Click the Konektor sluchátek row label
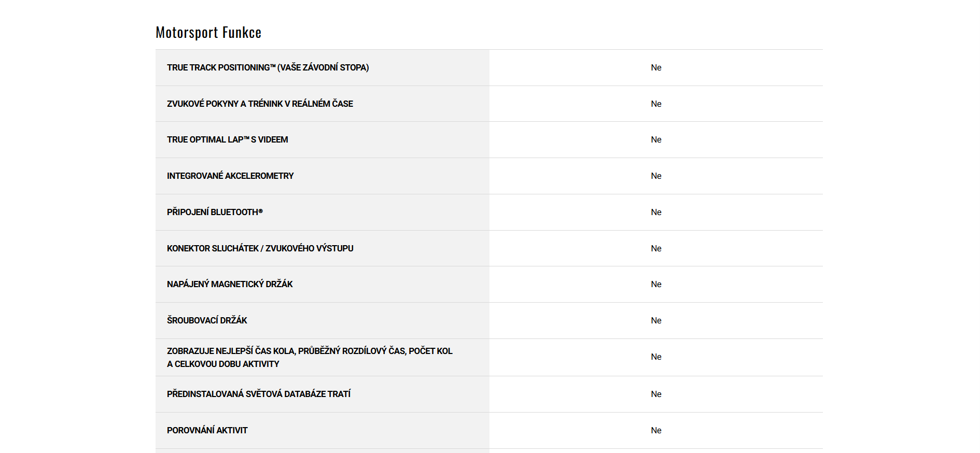Image resolution: width=980 pixels, height=453 pixels. pos(260,248)
